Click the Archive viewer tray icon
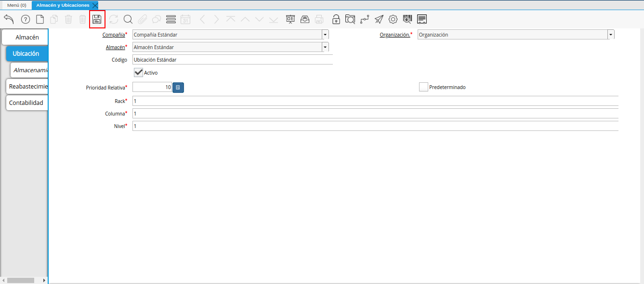This screenshot has height=284, width=644. click(305, 19)
